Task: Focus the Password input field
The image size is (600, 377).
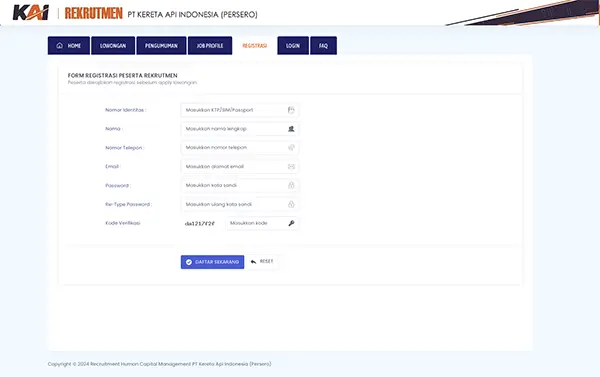Action: 240,185
